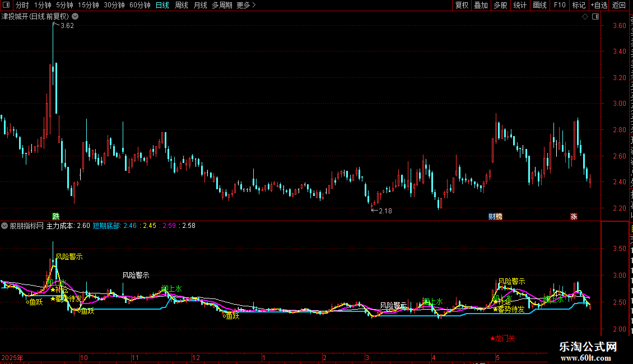Click the 主力成本: 2.60 value
This screenshot has width=633, height=364.
68,226
